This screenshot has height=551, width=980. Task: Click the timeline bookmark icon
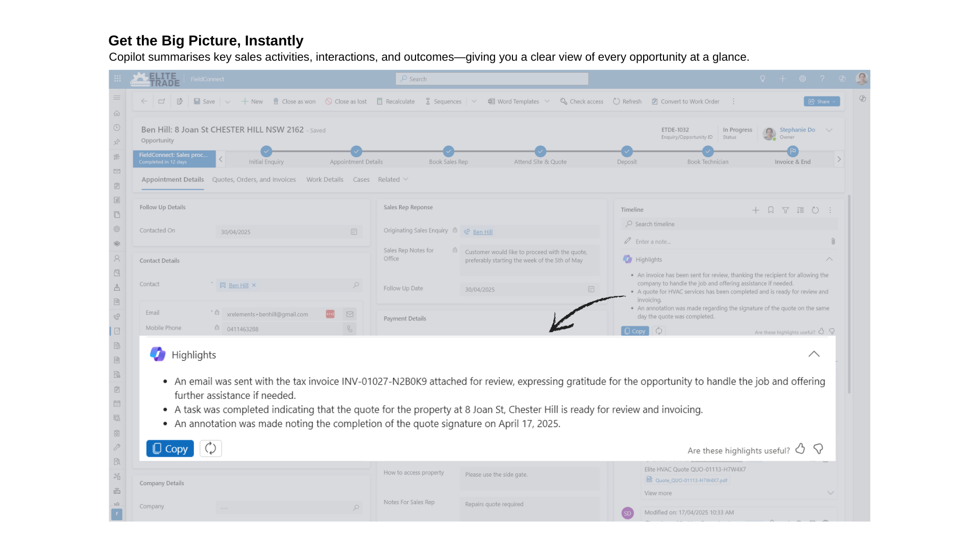pyautogui.click(x=771, y=210)
